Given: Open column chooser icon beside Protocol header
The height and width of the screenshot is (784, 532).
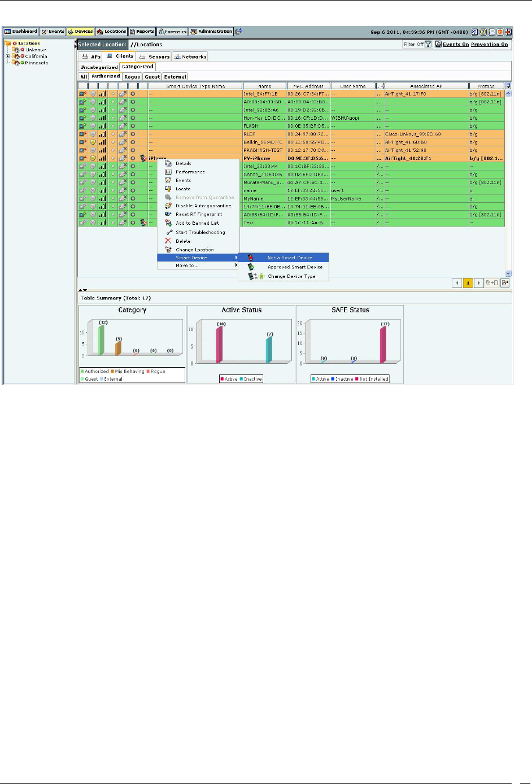Looking at the screenshot, I should [x=508, y=86].
